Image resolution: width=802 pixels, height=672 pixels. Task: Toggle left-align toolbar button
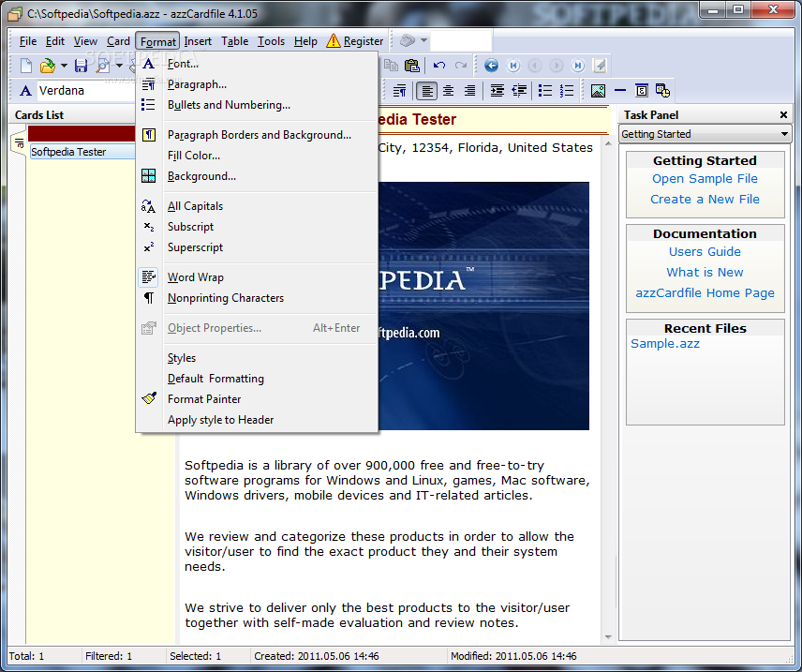[x=426, y=91]
